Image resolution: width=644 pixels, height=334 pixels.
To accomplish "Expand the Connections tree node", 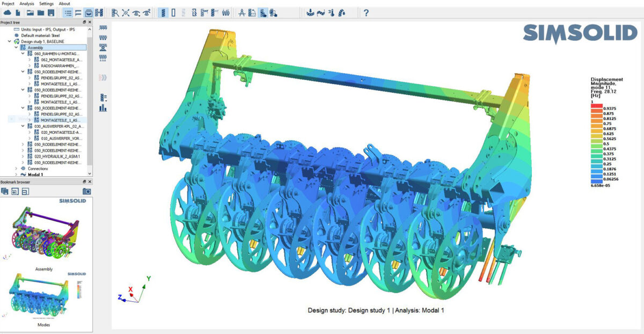I will [x=16, y=169].
